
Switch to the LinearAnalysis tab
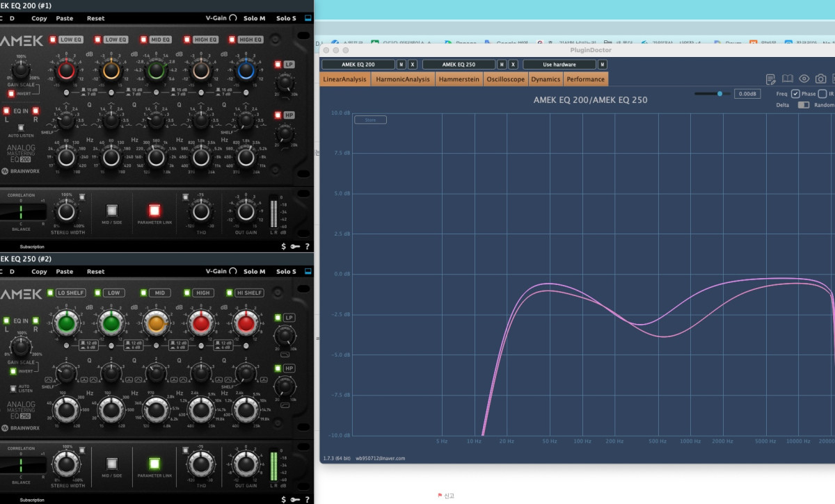click(344, 79)
